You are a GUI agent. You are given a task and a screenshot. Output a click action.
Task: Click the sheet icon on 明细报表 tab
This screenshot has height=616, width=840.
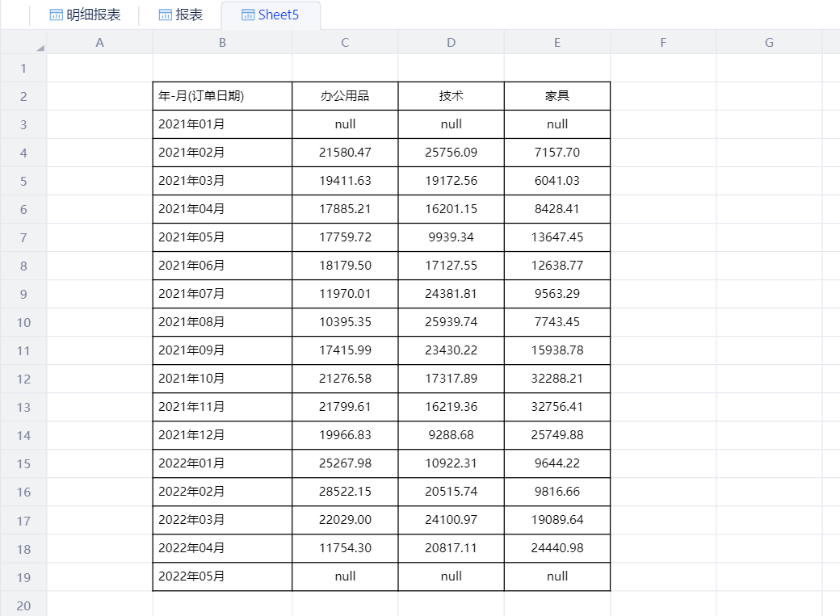pos(57,15)
